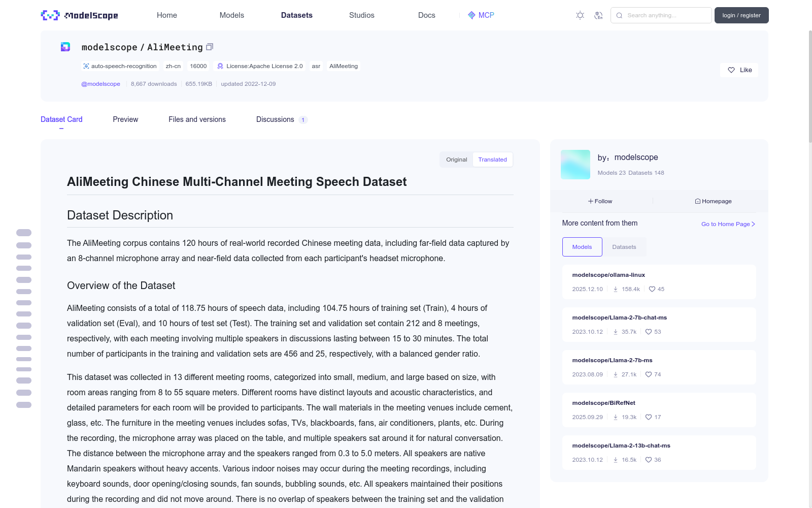
Task: Open the modelscope/BiRefNet model card
Action: [659, 410]
